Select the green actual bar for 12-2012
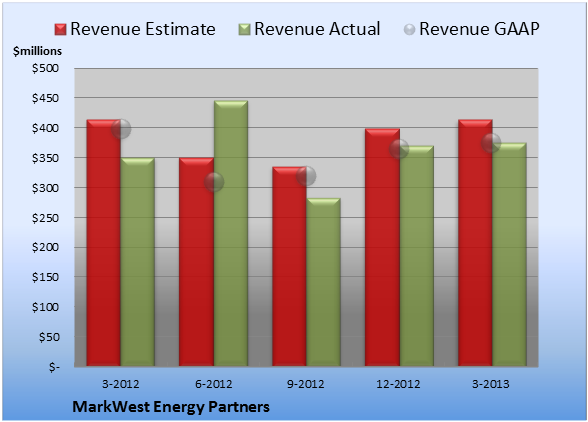The width and height of the screenshot is (588, 422). click(416, 256)
